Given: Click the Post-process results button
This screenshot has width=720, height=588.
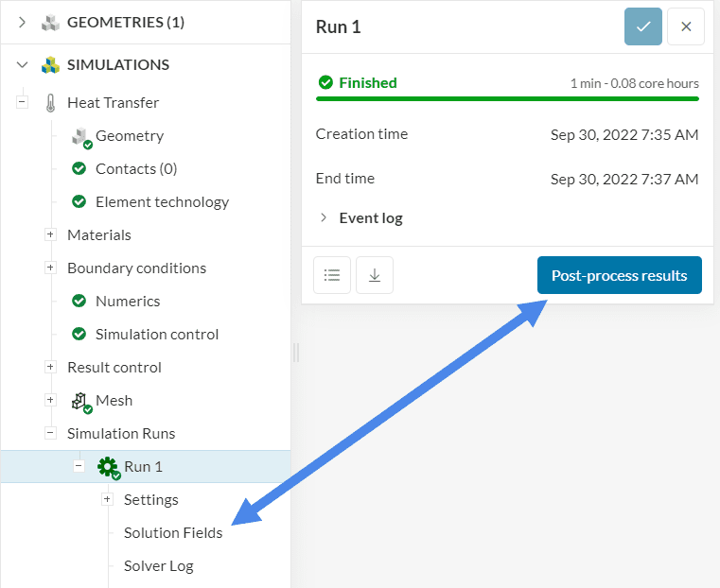Looking at the screenshot, I should pos(620,275).
